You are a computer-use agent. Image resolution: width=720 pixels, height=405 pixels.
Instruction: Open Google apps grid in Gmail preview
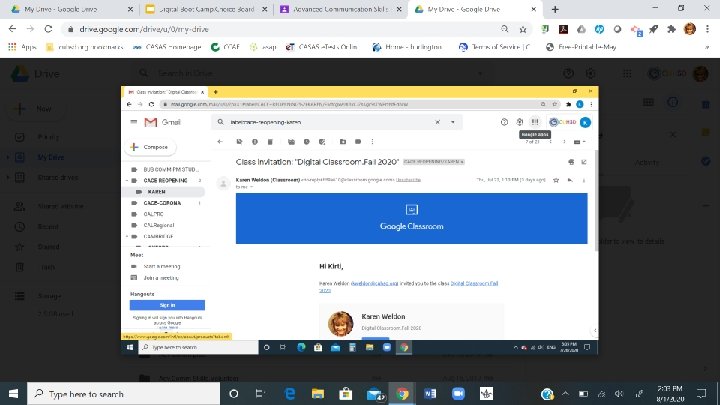pyautogui.click(x=535, y=122)
